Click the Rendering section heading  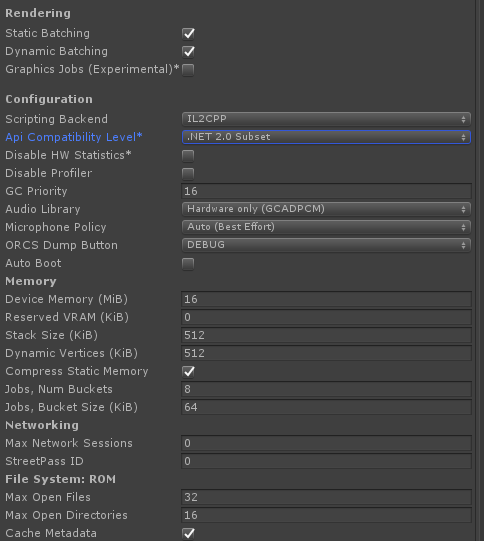tap(38, 13)
